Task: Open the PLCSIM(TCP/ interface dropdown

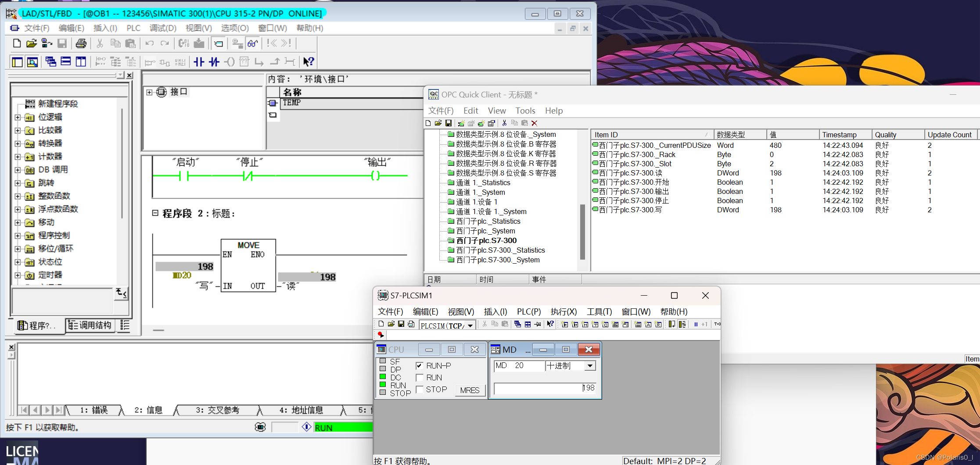Action: [470, 325]
